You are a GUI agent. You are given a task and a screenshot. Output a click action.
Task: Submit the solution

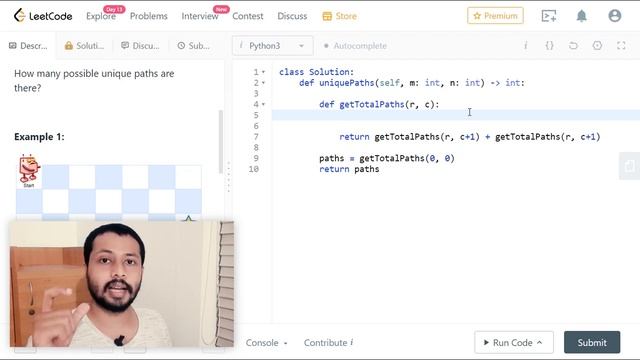point(592,342)
